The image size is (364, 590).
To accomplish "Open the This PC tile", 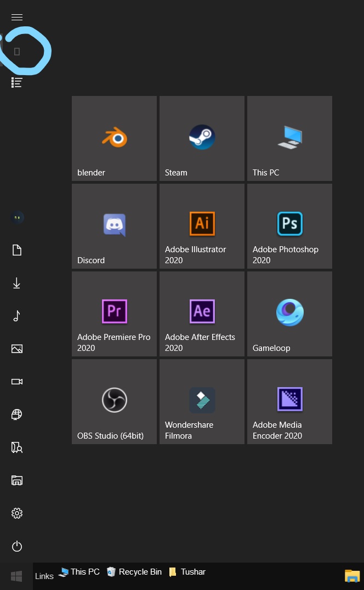I will pos(289,139).
